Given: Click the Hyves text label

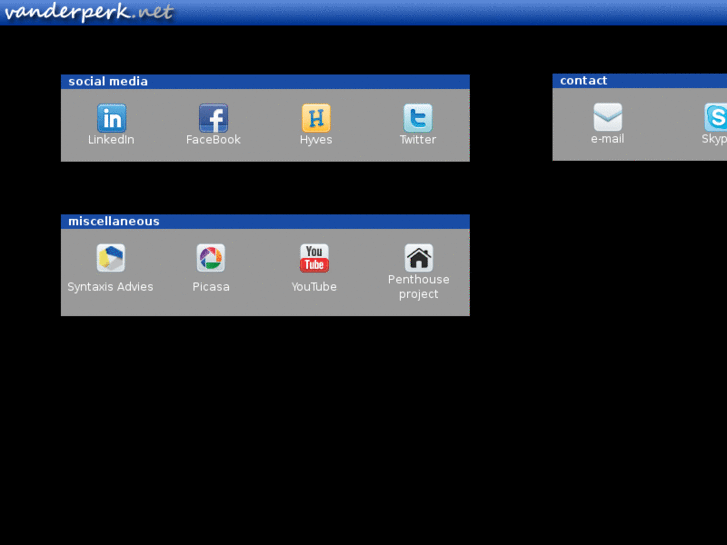Looking at the screenshot, I should click(x=316, y=140).
